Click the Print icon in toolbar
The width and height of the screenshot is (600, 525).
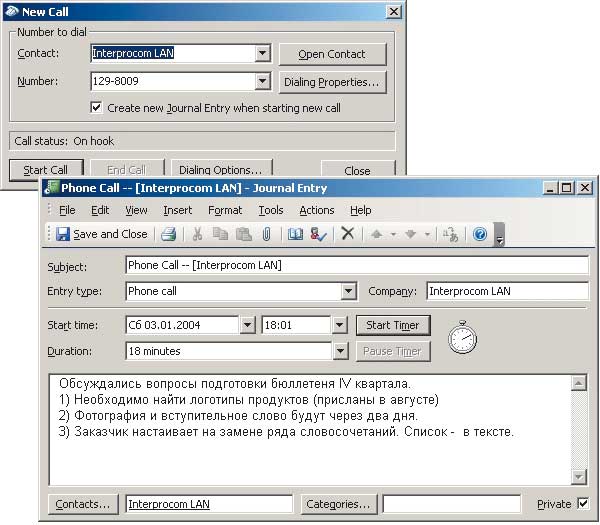[169, 234]
